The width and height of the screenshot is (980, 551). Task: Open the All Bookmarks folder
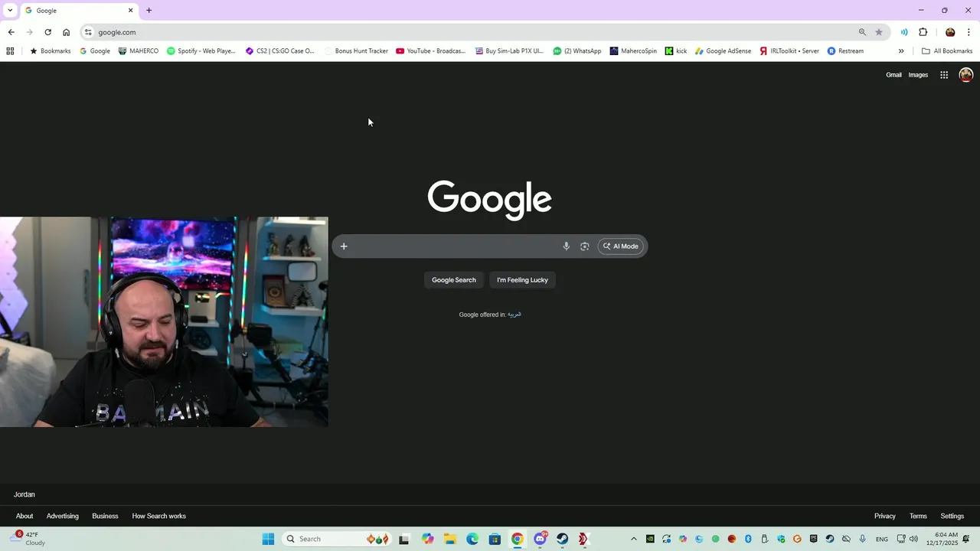[x=947, y=51]
